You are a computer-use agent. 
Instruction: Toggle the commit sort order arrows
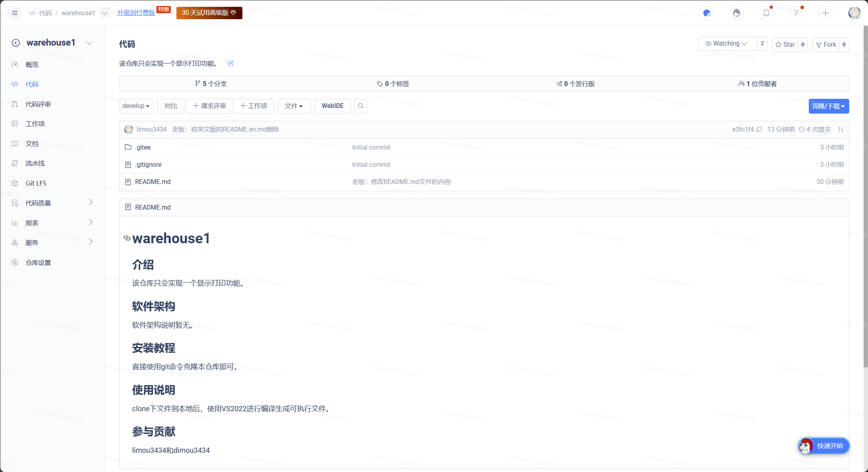click(x=841, y=129)
